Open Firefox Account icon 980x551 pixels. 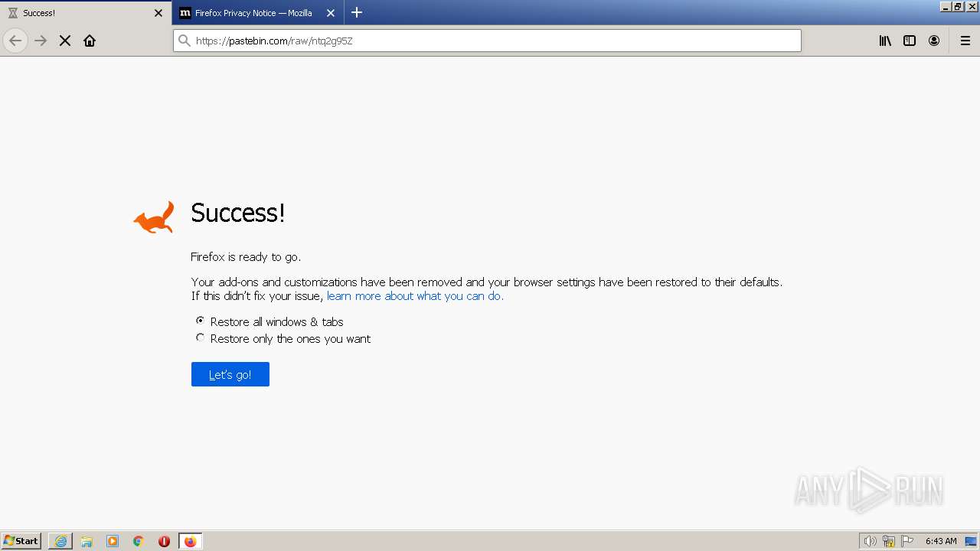tap(934, 41)
